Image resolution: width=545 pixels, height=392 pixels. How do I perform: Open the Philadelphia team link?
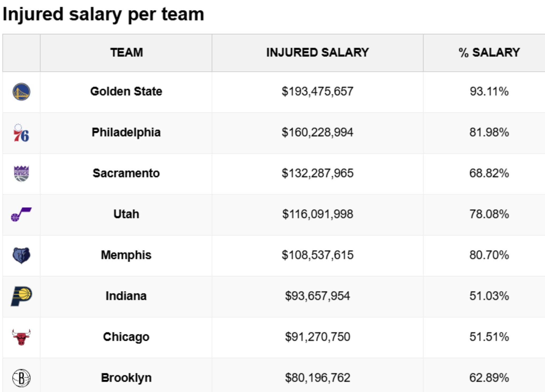126,132
